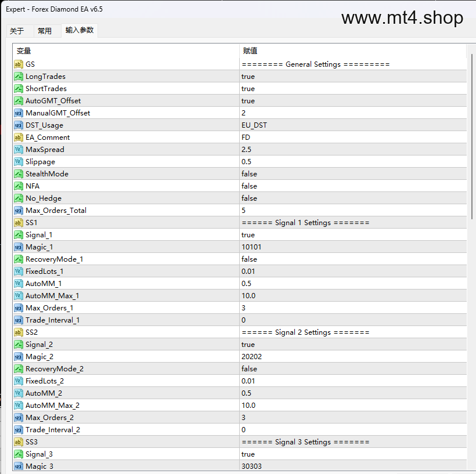Click the string icon beside EA_Comment
Viewport: 476px width, 474px height.
tap(19, 137)
